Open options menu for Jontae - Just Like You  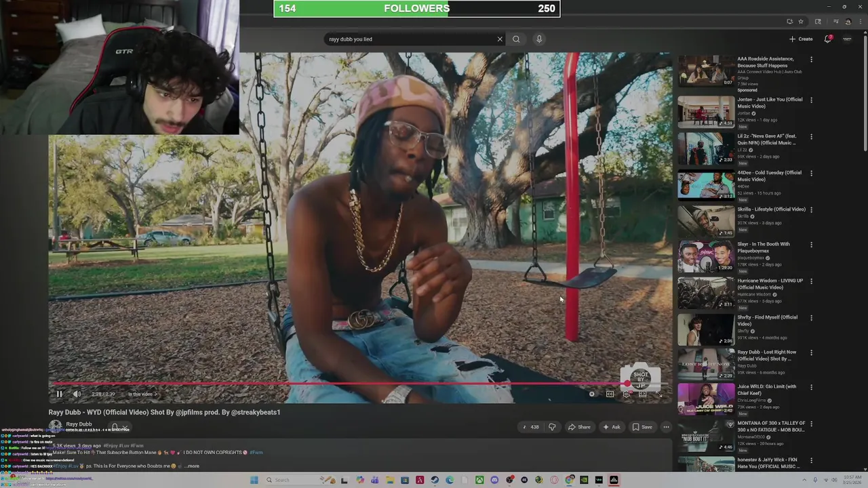pos(811,100)
